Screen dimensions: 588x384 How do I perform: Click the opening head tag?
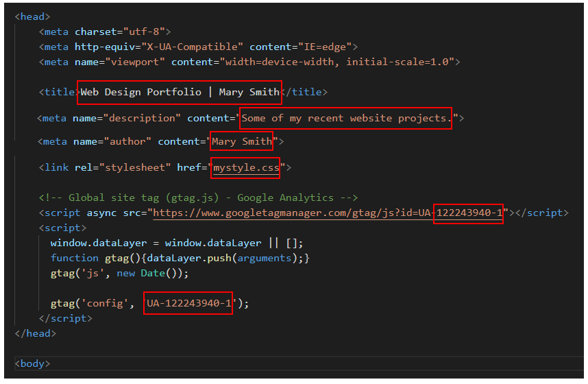point(32,16)
